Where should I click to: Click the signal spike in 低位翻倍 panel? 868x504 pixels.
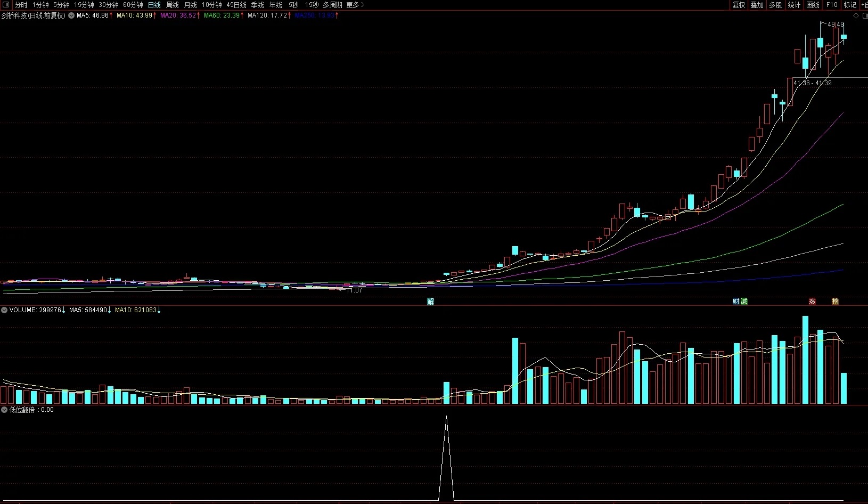[x=446, y=458]
